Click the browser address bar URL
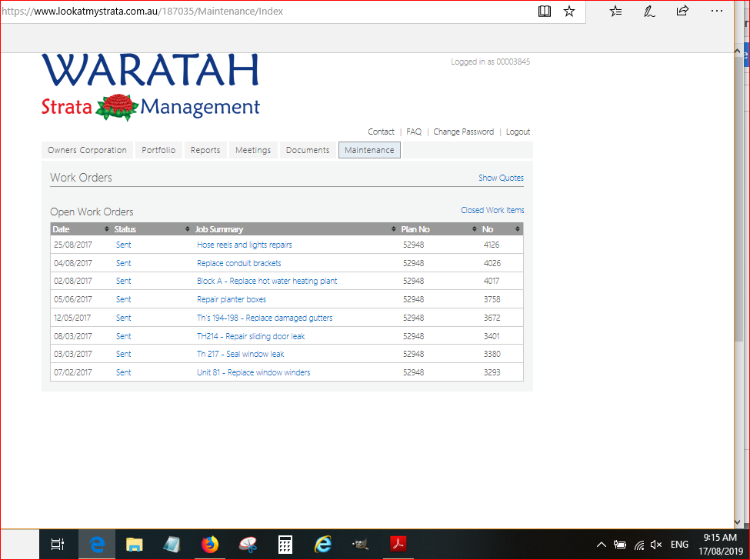This screenshot has width=750, height=560. point(231,12)
